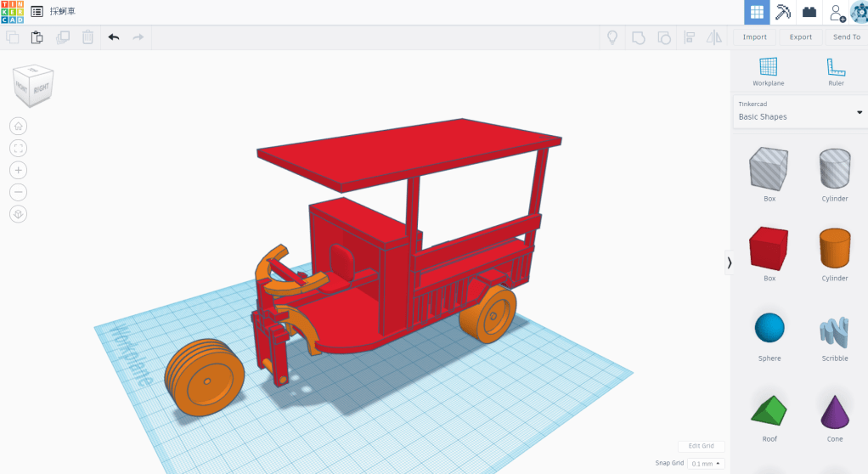Switch to the 3D design grid view
The width and height of the screenshot is (868, 474).
click(757, 13)
